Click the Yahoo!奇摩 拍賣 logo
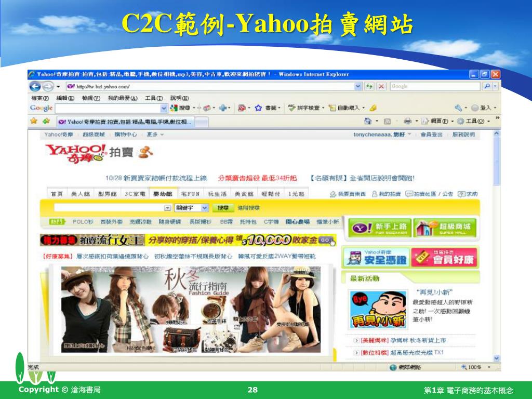 click(x=99, y=153)
